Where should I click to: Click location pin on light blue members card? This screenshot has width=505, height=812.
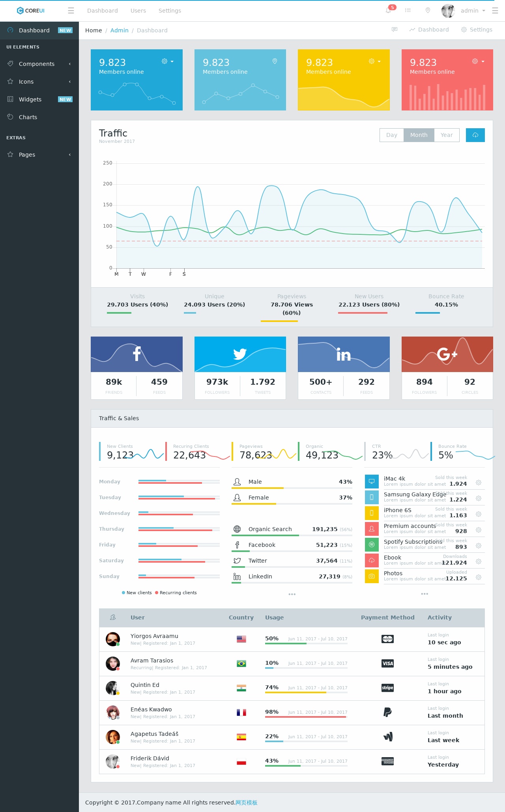tap(275, 61)
